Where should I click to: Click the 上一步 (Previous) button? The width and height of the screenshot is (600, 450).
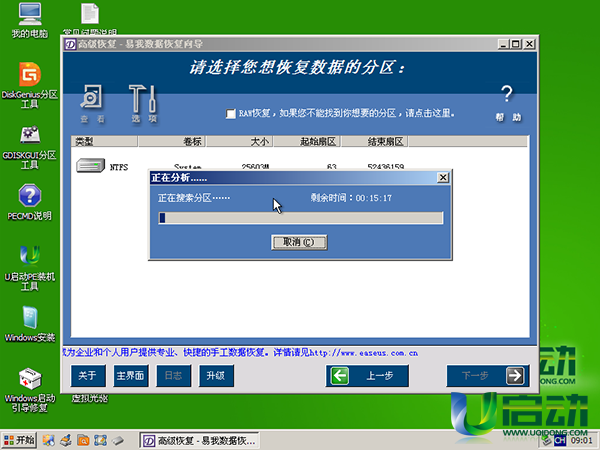[371, 376]
